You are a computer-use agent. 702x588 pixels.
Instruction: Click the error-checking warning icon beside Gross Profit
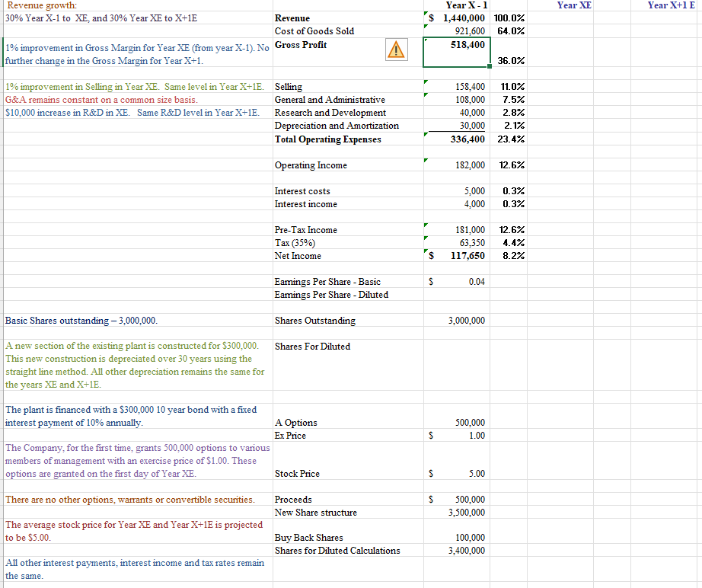[x=396, y=50]
